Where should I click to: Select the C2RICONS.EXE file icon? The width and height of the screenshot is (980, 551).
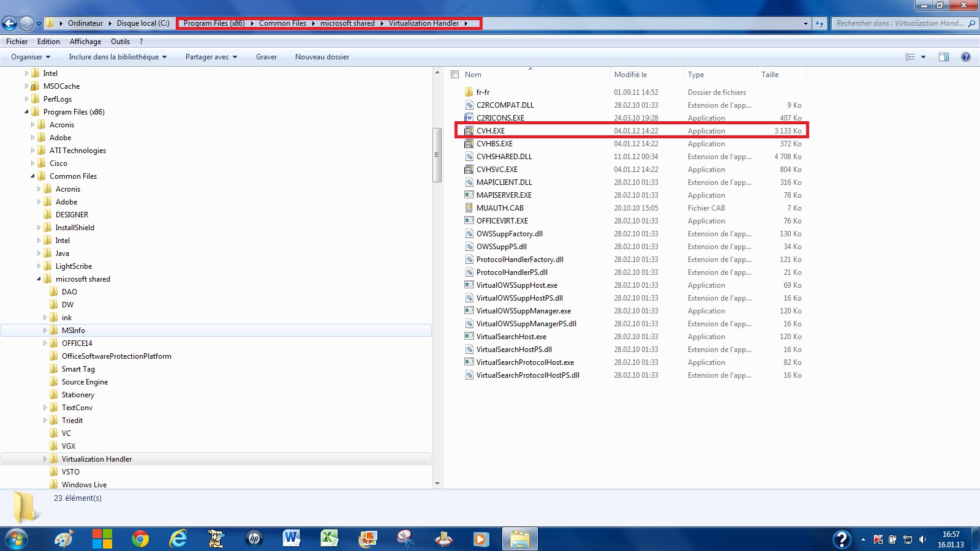click(x=469, y=118)
